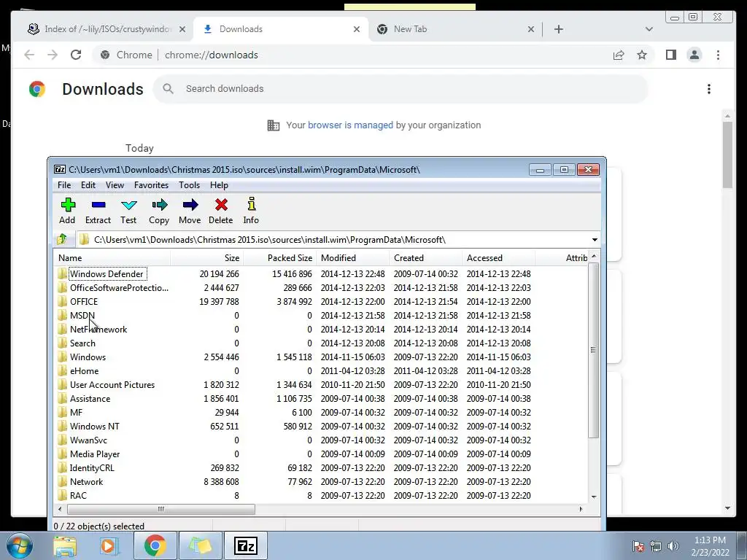Open the Edit menu in 7-Zip

click(x=88, y=185)
